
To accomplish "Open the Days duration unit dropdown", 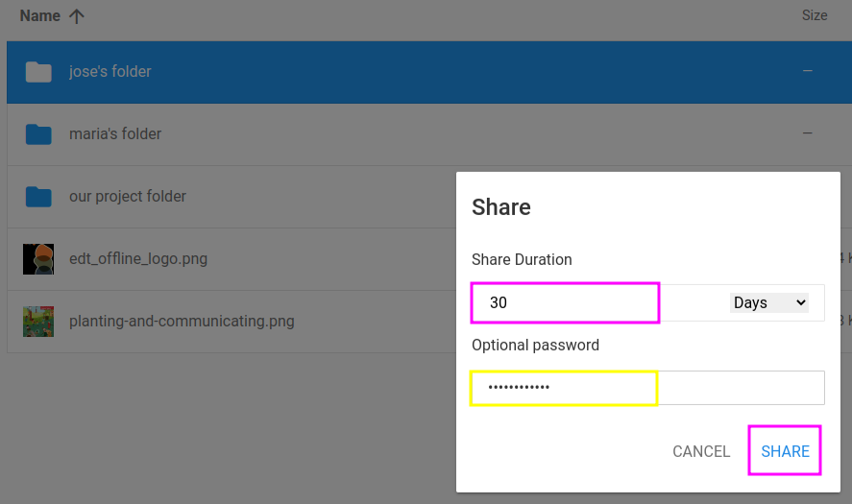I will [x=769, y=302].
